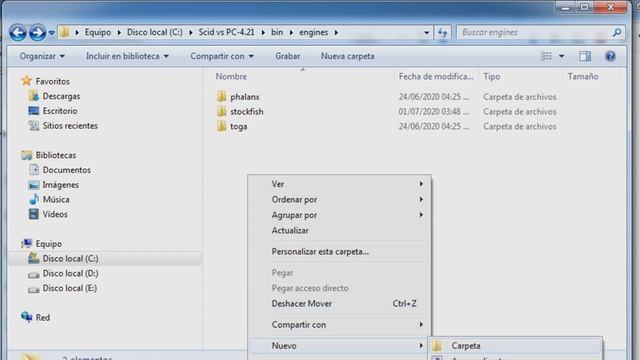Viewport: 640px width, 360px height.
Task: Sort by Tipo column header
Action: 492,76
